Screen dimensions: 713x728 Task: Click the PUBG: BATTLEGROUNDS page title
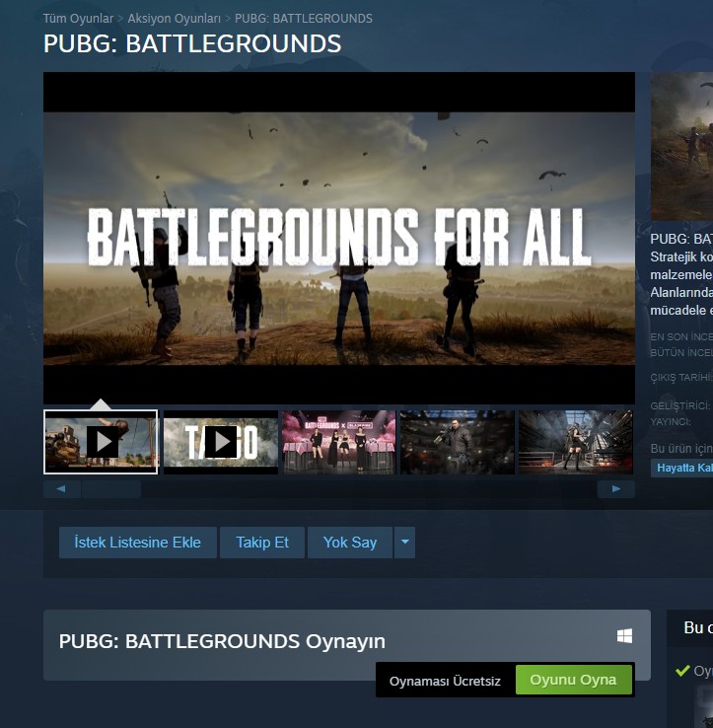pyautogui.click(x=192, y=43)
